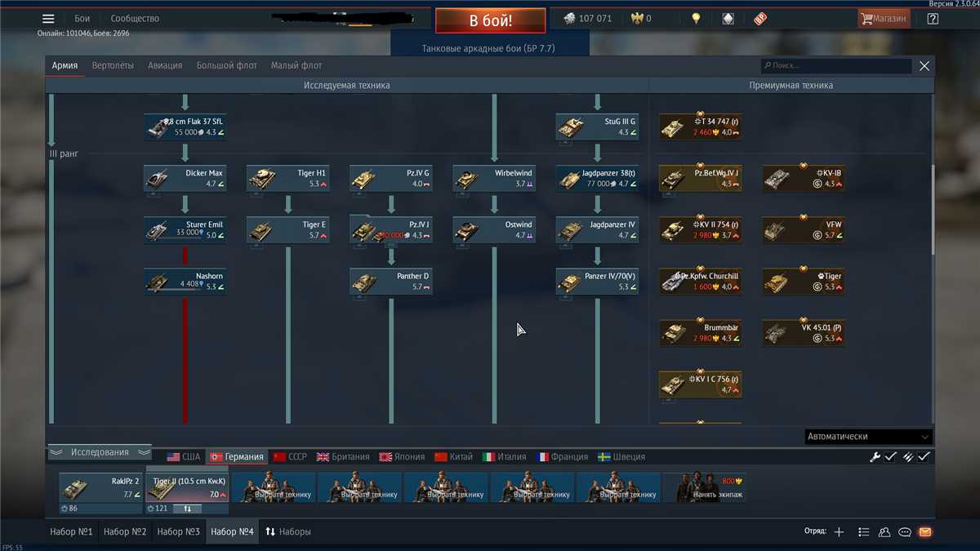The image size is (980, 551).
Task: Switch to the Авиация tab
Action: tap(165, 65)
